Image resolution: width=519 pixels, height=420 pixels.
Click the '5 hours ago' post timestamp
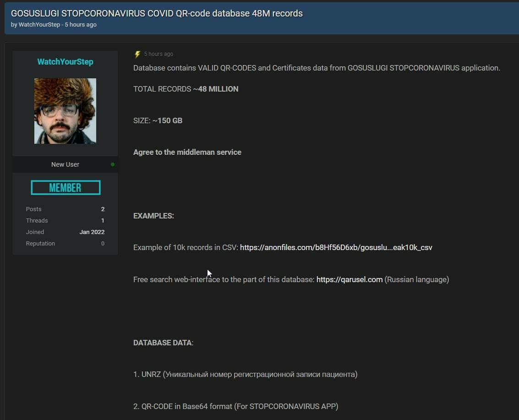coord(158,54)
